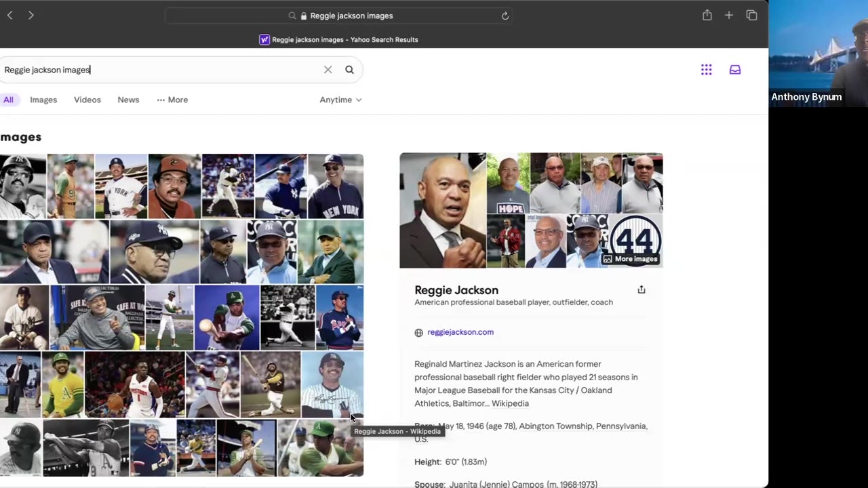
Task: Select the All search tab
Action: tap(8, 100)
